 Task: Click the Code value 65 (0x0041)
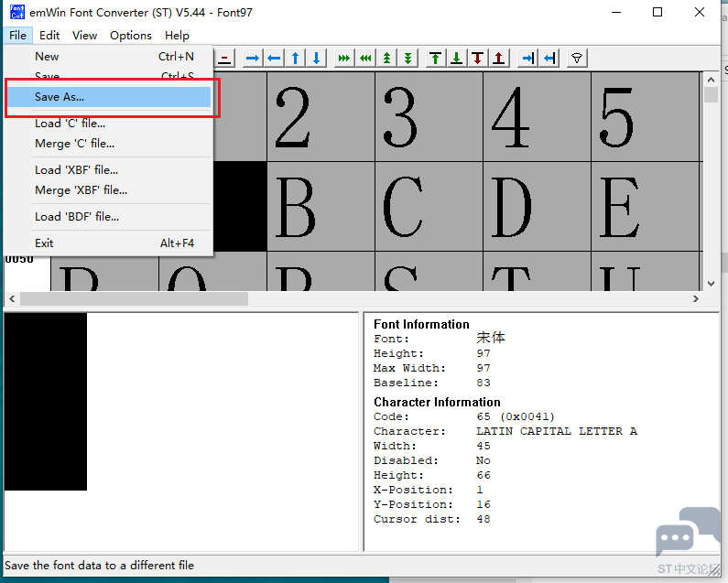[x=516, y=416]
